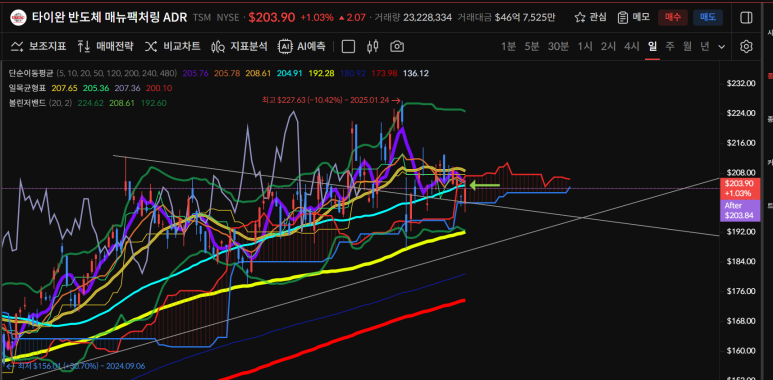The height and width of the screenshot is (380, 773).
Task: Click the $160.00 price axis label
Action: (741, 351)
